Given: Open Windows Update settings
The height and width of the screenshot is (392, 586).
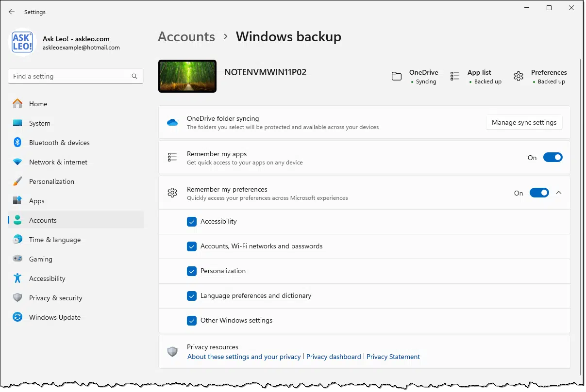Looking at the screenshot, I should point(76,317).
